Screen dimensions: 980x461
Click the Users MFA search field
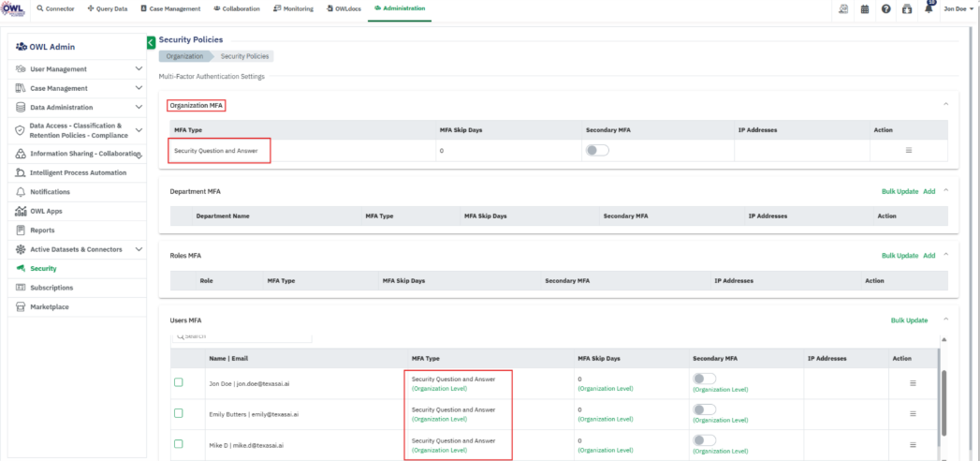243,336
